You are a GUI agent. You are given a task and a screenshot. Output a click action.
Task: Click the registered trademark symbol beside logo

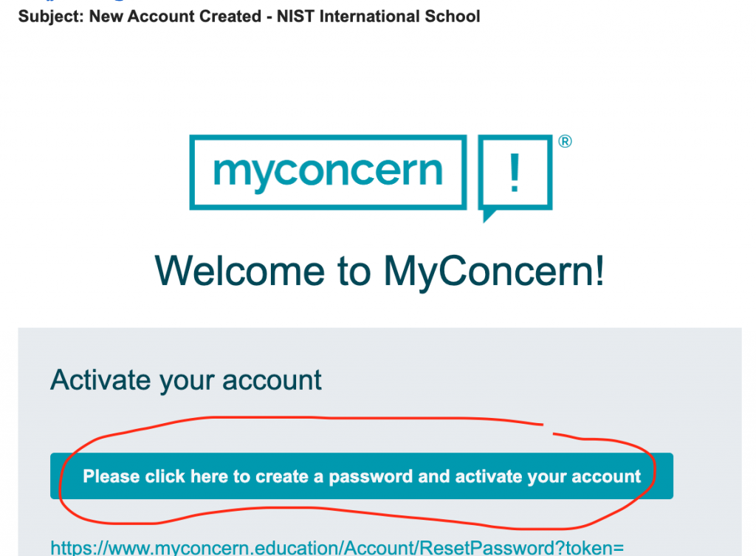(x=565, y=140)
